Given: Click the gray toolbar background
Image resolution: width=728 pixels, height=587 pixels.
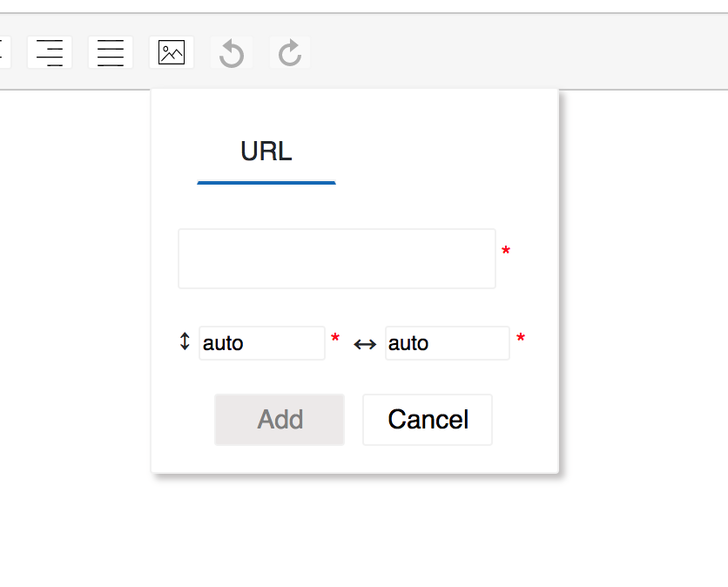Looking at the screenshot, I should pyautogui.click(x=522, y=52).
